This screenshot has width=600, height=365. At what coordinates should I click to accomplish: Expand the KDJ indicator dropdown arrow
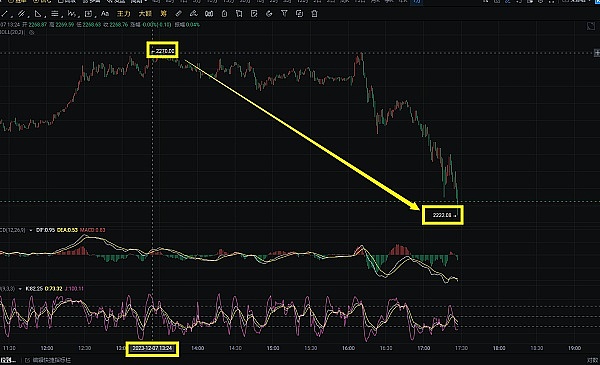point(20,288)
